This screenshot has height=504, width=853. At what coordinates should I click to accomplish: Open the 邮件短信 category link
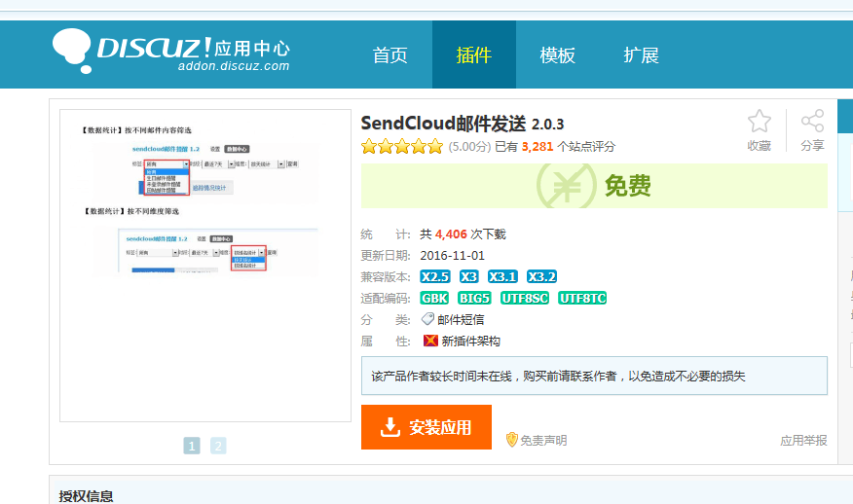(x=461, y=320)
